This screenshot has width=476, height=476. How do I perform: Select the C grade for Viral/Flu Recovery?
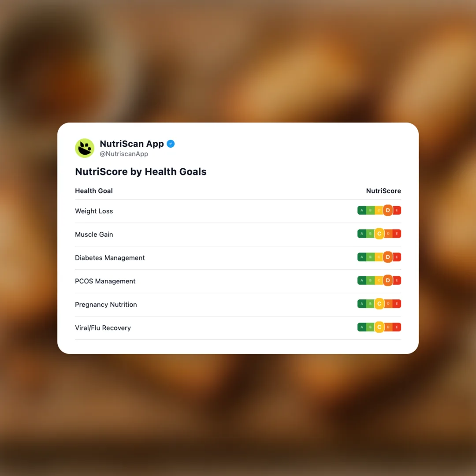tap(379, 327)
